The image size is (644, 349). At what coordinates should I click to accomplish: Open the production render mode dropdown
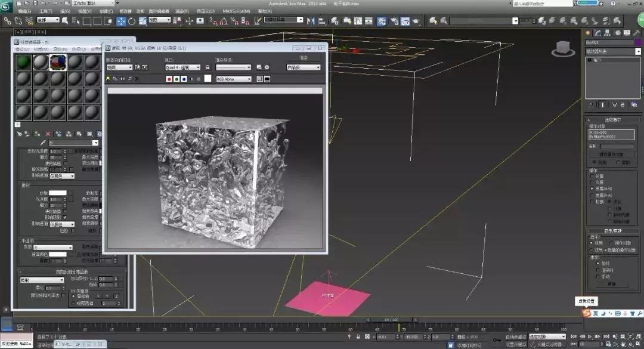(x=304, y=67)
